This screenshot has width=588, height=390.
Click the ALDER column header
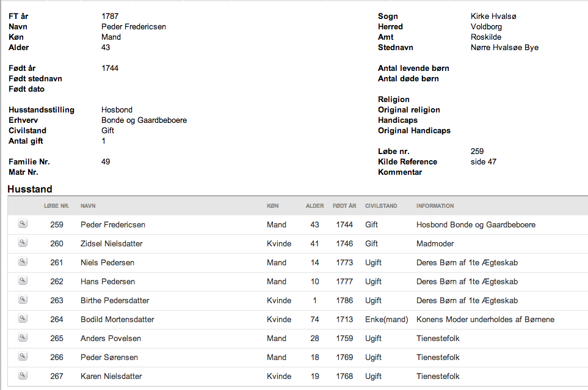[x=314, y=206]
